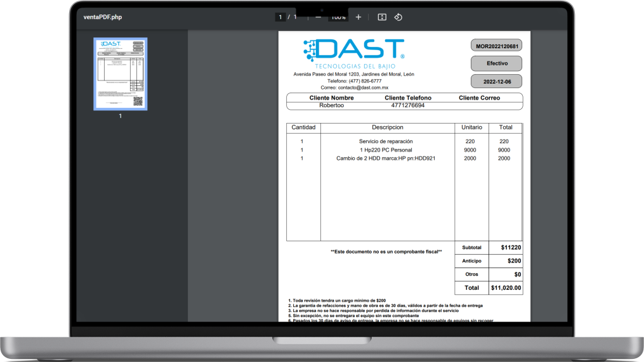Click the ventaPDF.php document title

(103, 17)
